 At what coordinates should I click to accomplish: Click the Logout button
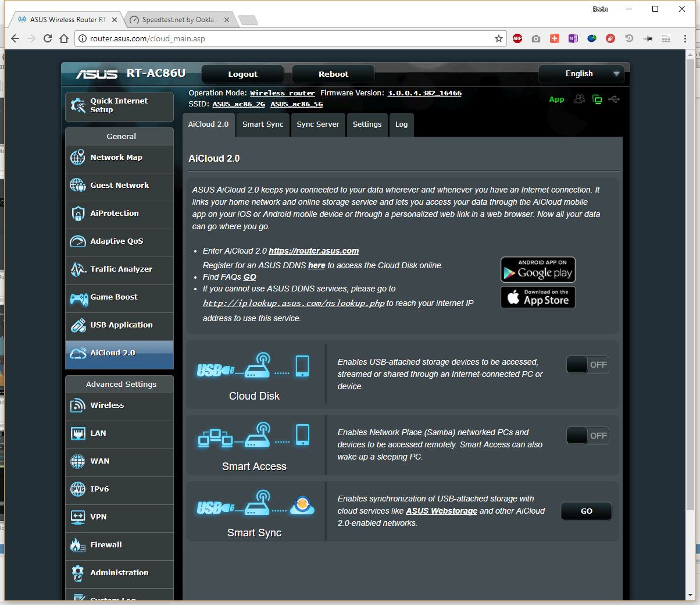pyautogui.click(x=242, y=74)
